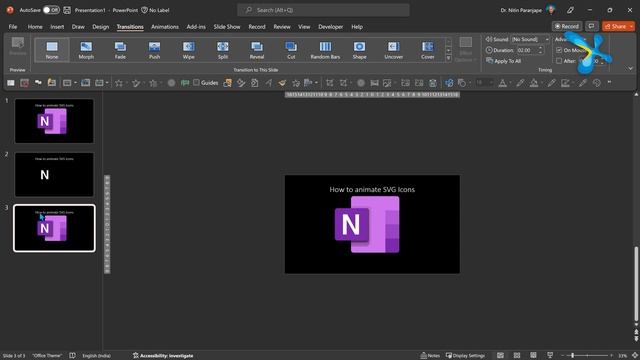Open the File menu
This screenshot has height=360, width=640.
click(13, 27)
